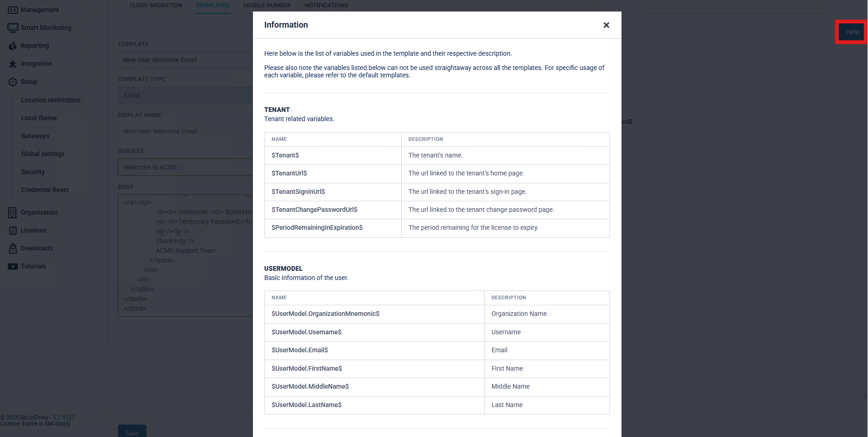Switch to the Notifications tab
Screen dimensions: 868x437
[x=326, y=5]
